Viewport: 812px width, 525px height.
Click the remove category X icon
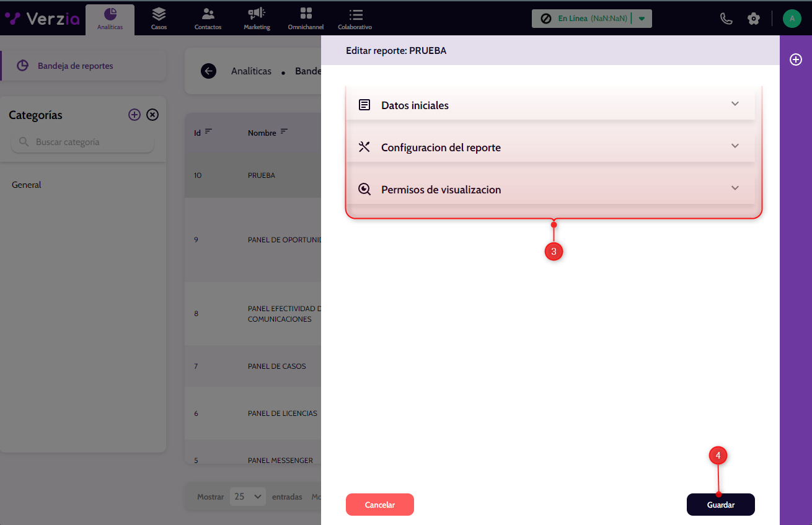coord(152,115)
